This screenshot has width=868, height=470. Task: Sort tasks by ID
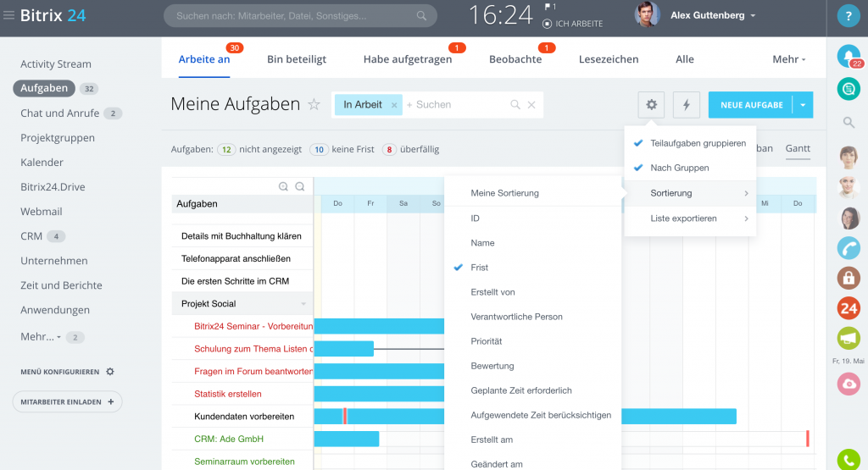532,218
